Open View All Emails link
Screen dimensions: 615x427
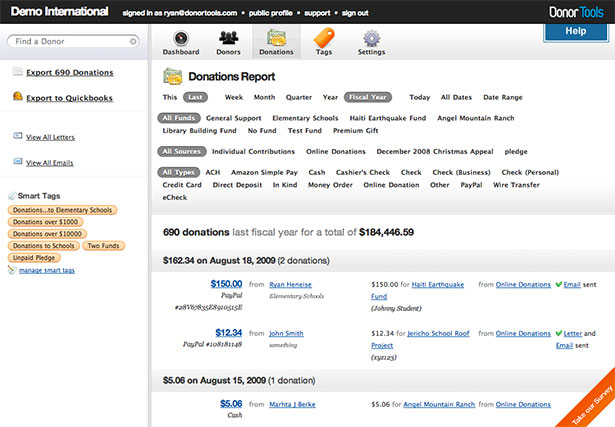(49, 163)
